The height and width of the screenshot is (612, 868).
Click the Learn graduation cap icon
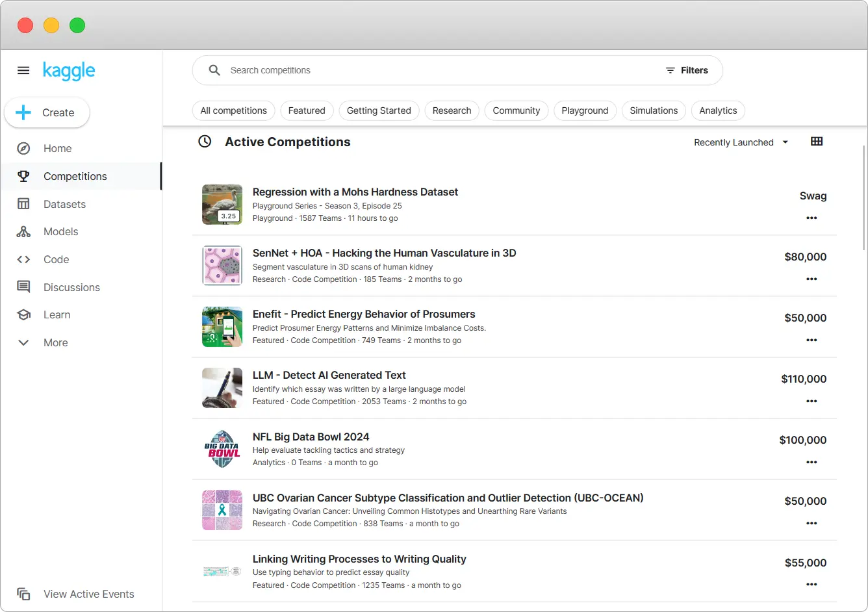(23, 315)
